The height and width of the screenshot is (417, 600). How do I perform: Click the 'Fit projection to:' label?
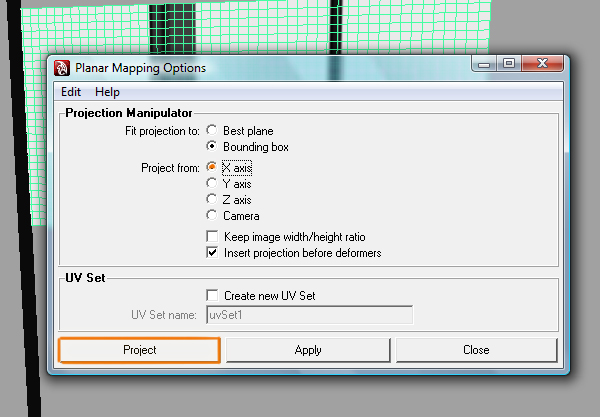[x=162, y=131]
